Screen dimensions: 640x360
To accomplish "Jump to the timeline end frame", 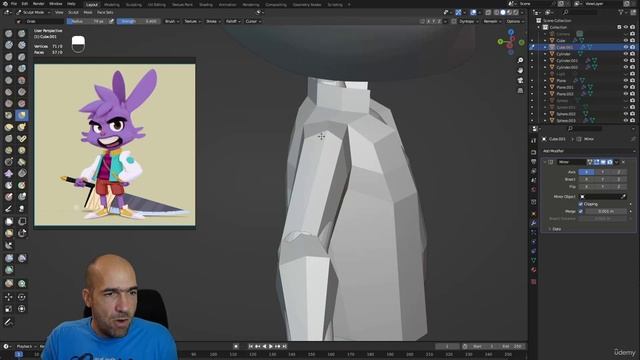I will click(284, 347).
